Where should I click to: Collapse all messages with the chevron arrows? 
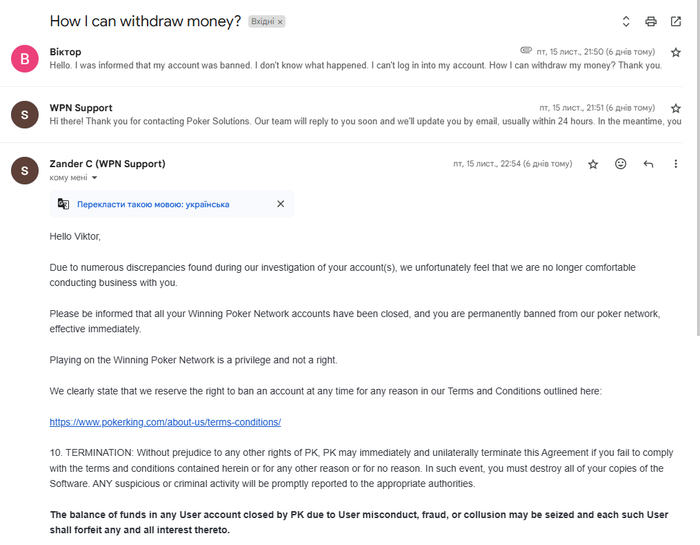tap(626, 21)
